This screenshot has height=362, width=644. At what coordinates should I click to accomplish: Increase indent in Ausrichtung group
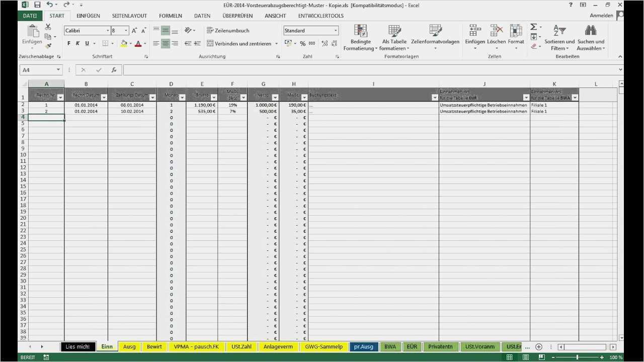tap(198, 44)
